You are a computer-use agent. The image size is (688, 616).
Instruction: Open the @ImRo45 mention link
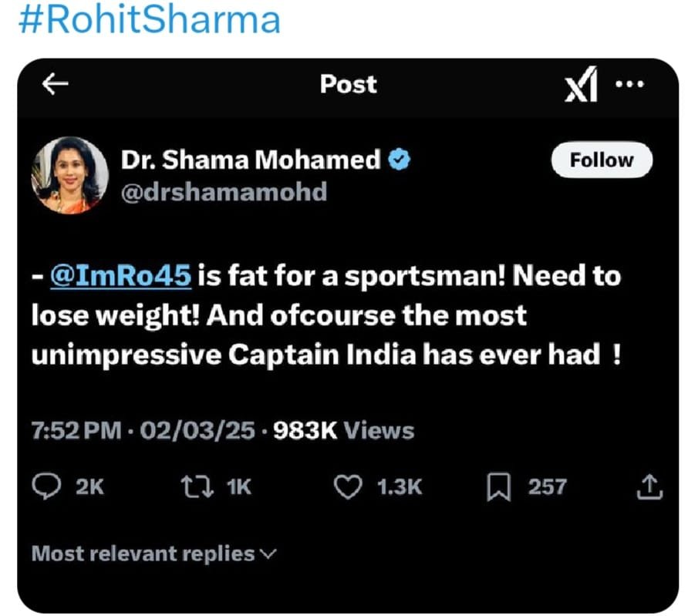tap(120, 276)
